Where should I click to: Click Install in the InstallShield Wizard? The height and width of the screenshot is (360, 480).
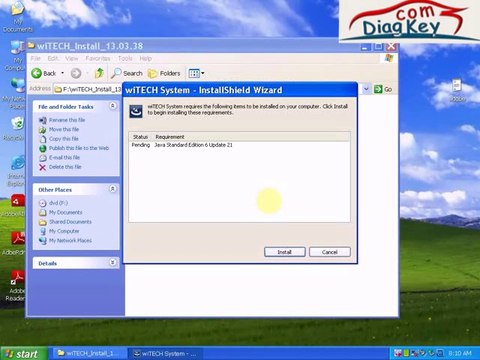click(x=284, y=252)
